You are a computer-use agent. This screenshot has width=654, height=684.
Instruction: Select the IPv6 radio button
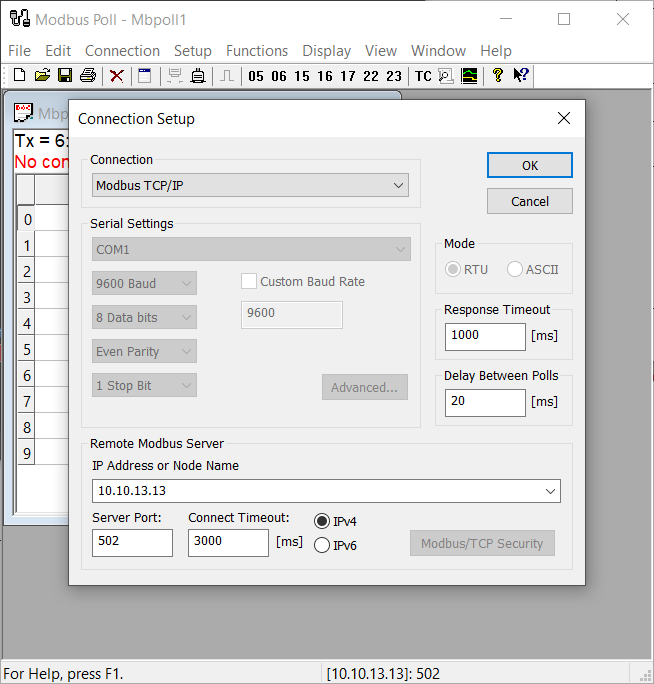click(x=322, y=545)
